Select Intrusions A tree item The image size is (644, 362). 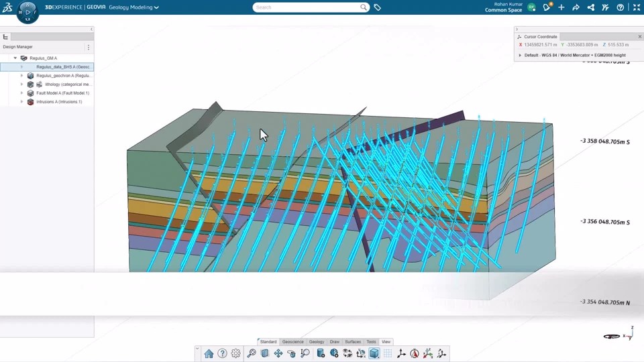coord(59,102)
